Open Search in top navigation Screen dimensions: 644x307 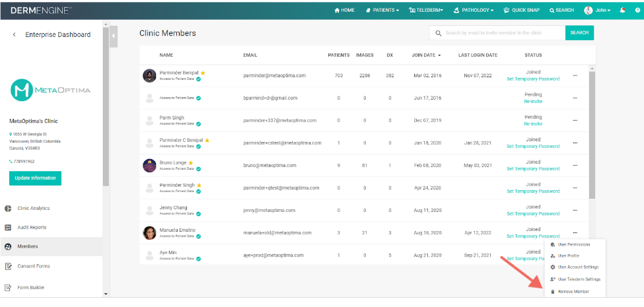(x=561, y=11)
